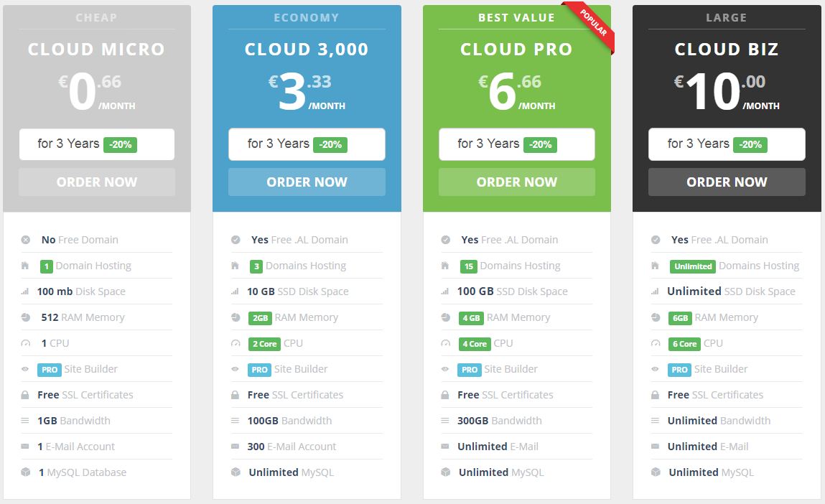Click pie icon beside 2GB RAM Memory

pyautogui.click(x=236, y=317)
